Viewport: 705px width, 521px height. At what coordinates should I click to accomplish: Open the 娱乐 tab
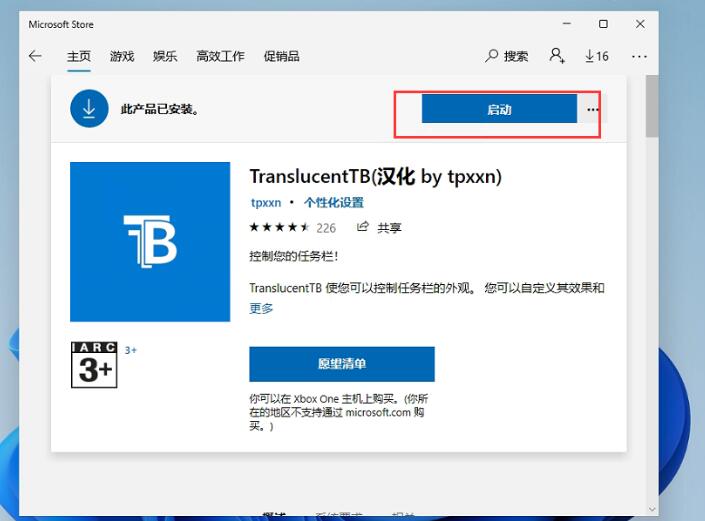tap(165, 56)
